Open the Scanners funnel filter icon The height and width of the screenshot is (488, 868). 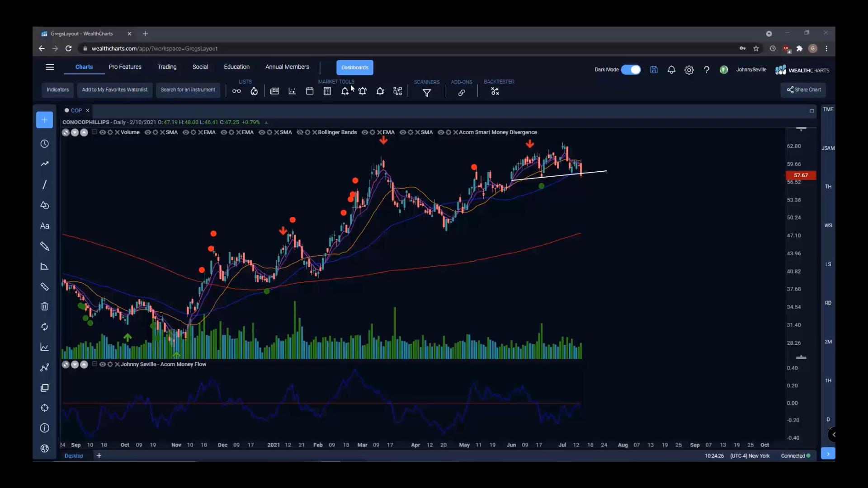[427, 93]
